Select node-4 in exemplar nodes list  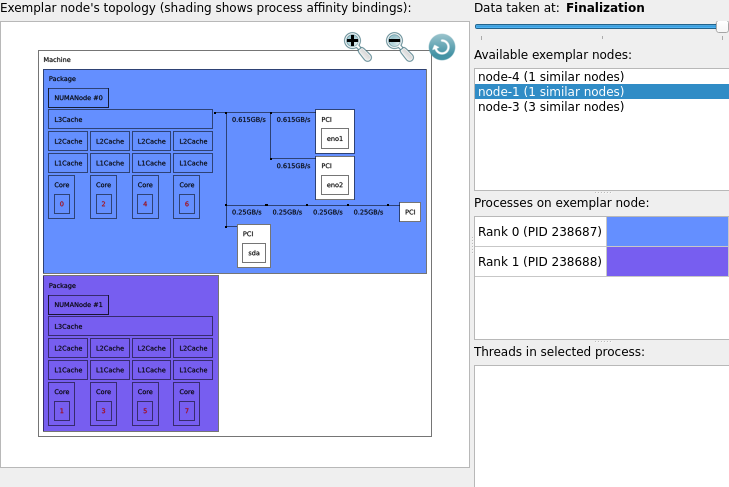click(551, 77)
